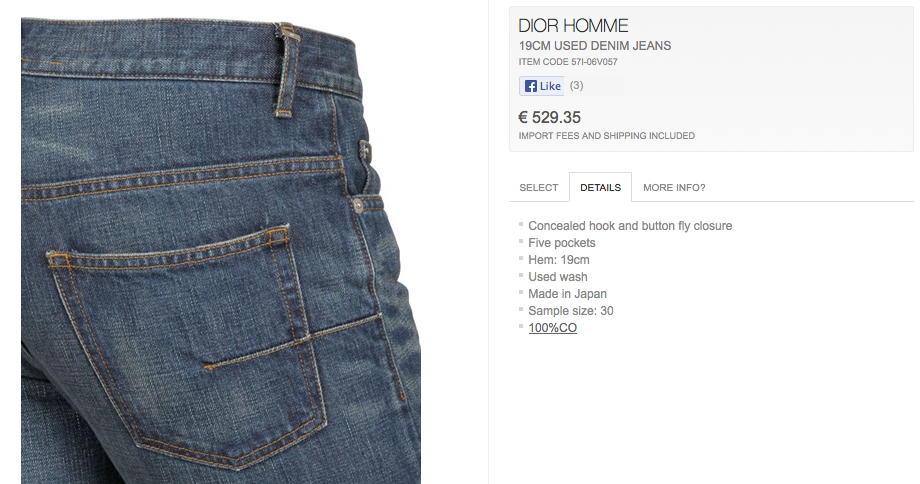The width and height of the screenshot is (920, 484).
Task: Click the 19CM USED DENIM JEANS title
Action: (x=594, y=46)
